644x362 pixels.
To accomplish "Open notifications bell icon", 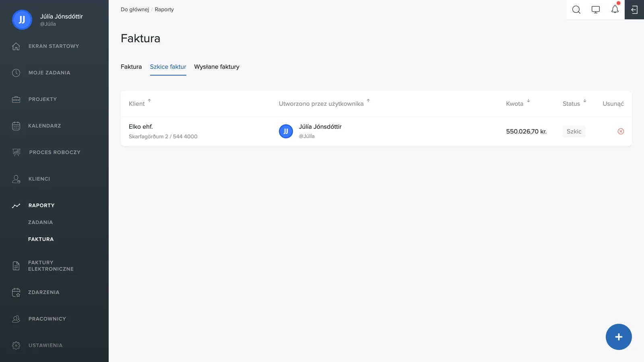I will pyautogui.click(x=615, y=9).
